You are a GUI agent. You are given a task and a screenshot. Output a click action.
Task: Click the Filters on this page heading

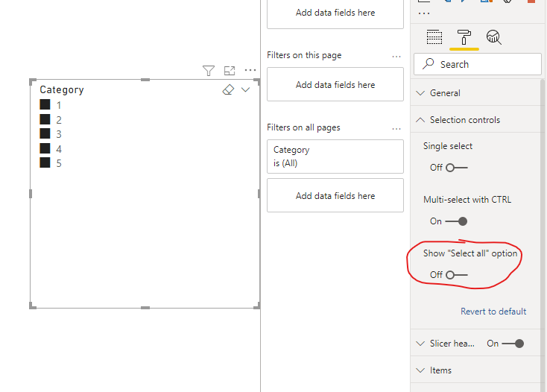304,55
